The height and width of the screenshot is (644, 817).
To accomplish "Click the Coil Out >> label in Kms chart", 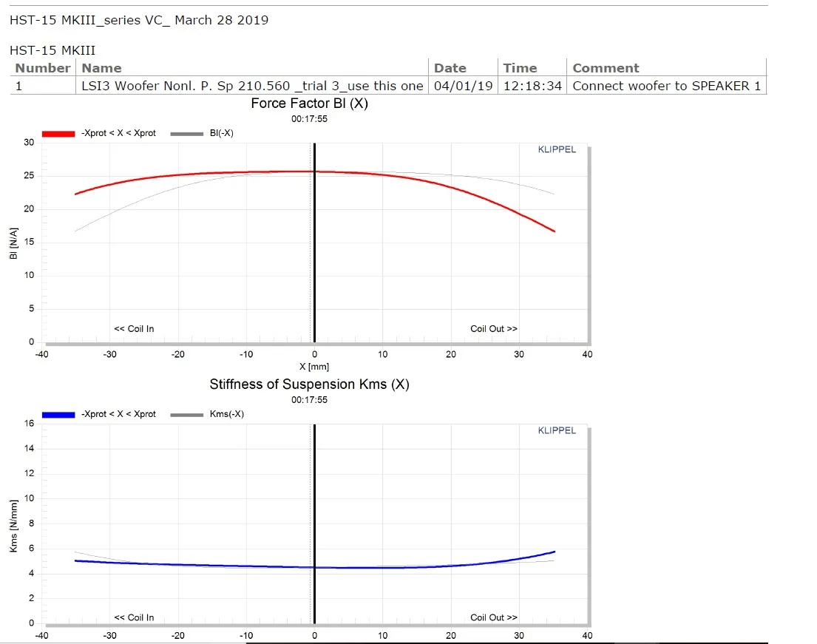I will click(x=494, y=617).
